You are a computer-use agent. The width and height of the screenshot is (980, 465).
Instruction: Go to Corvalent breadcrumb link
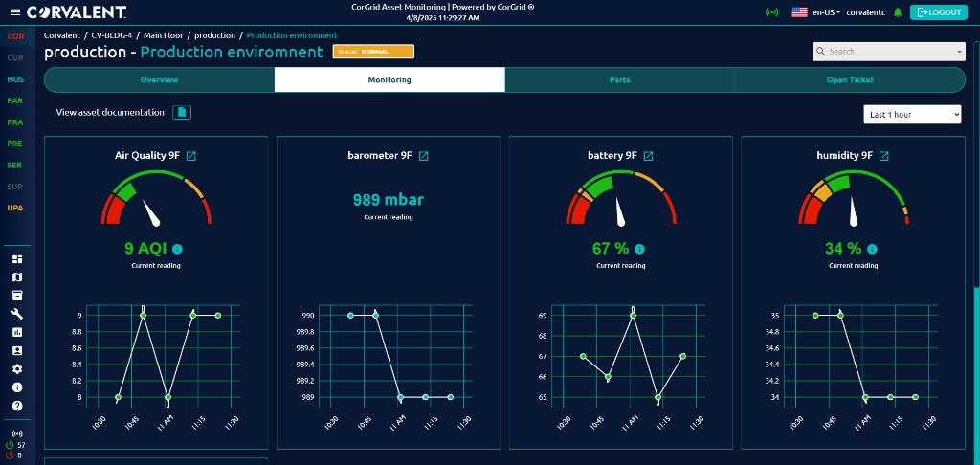tap(61, 35)
